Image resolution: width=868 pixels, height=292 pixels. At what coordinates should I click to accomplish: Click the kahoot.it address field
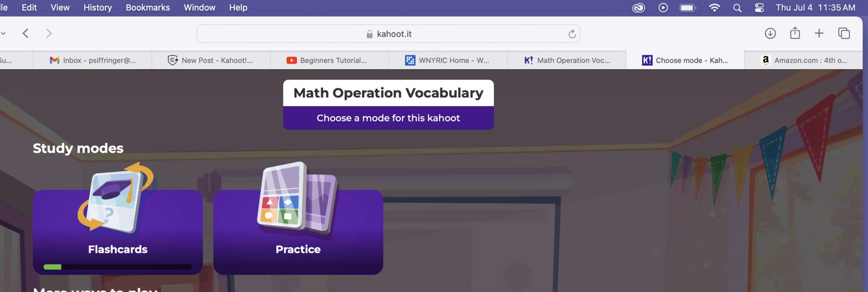point(388,34)
